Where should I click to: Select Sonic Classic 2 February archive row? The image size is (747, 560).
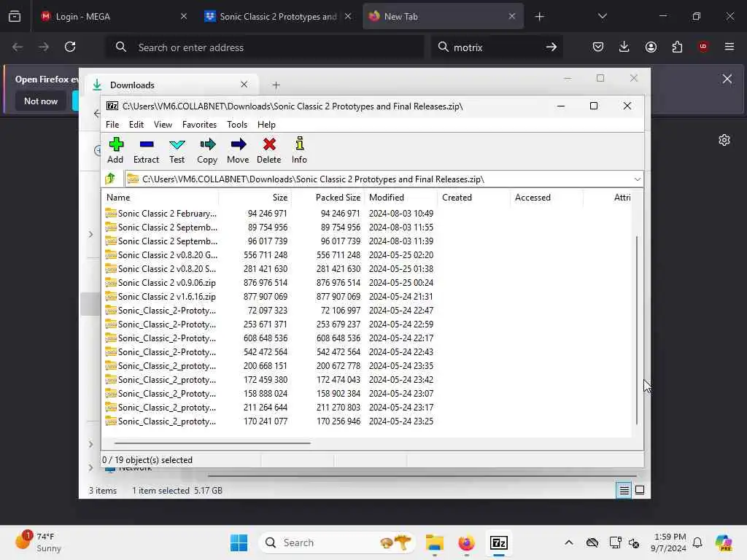[269, 214]
